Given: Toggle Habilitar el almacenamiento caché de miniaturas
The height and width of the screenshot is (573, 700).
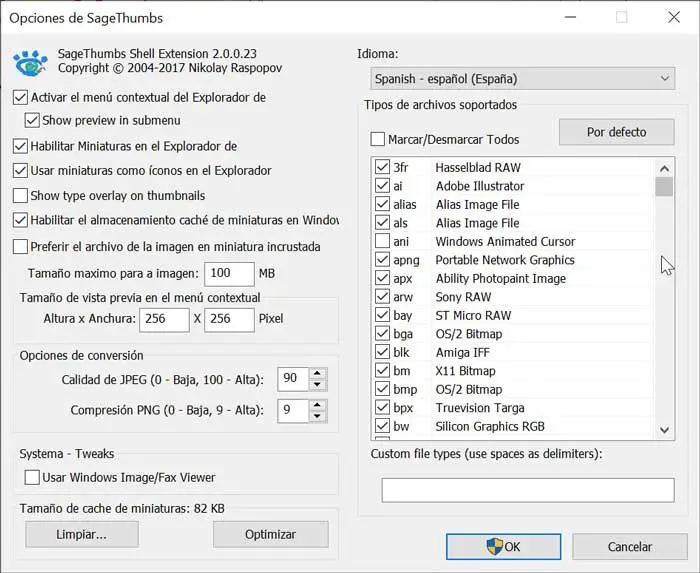Looking at the screenshot, I should (20, 220).
